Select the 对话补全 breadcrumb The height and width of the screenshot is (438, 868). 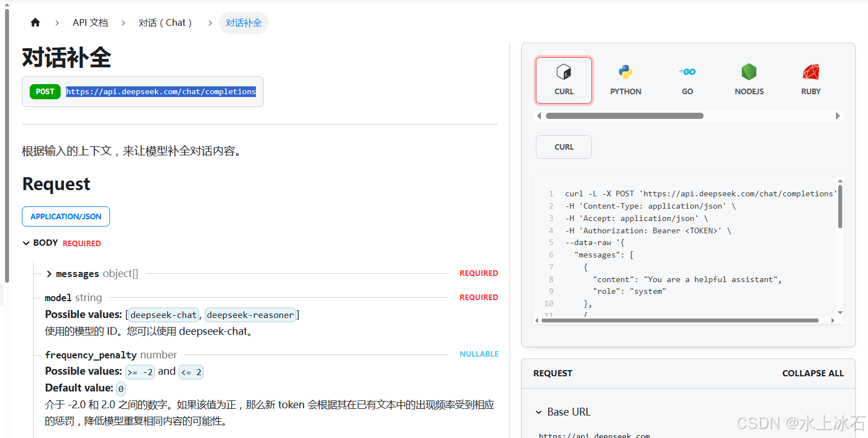[x=244, y=23]
